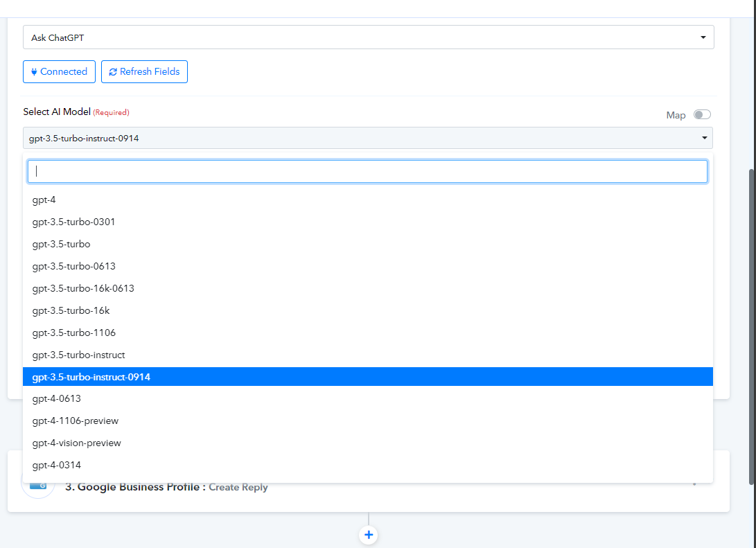Choose gpt-4-0613 from the list
Image resolution: width=756 pixels, height=548 pixels.
[x=368, y=398]
